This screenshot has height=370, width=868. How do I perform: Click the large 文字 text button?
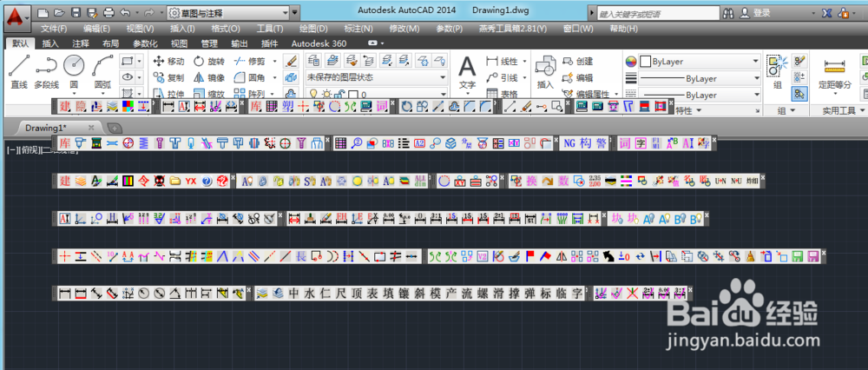467,74
